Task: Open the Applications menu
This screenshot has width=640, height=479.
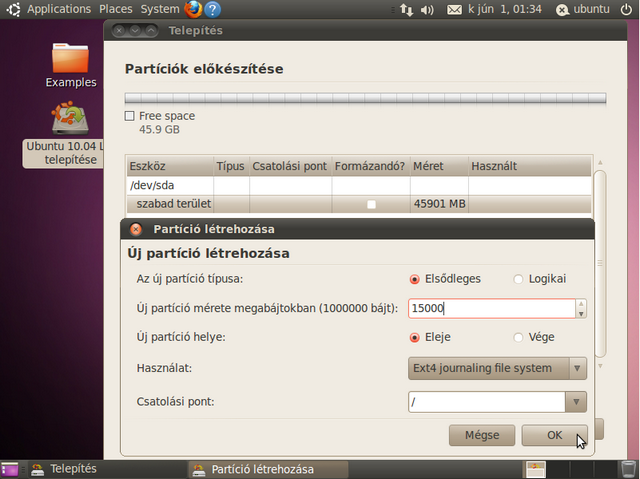Action: 58,9
